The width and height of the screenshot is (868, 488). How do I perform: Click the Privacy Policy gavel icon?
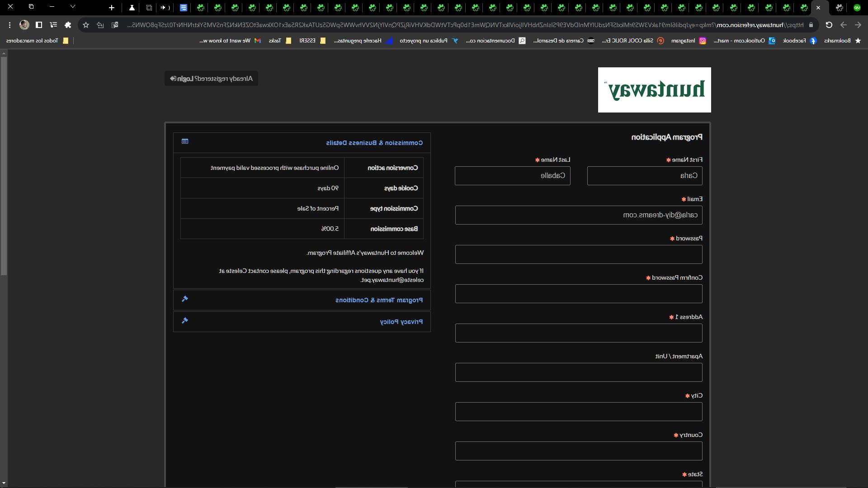184,320
